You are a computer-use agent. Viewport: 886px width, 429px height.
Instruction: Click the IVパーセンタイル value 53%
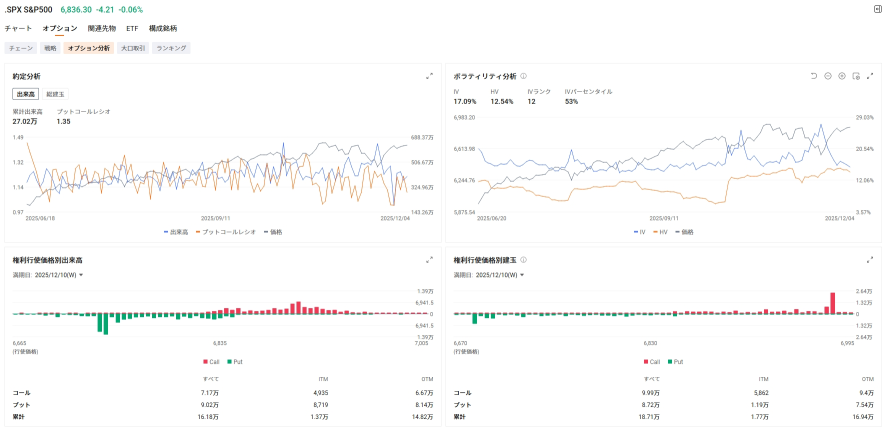tap(571, 102)
